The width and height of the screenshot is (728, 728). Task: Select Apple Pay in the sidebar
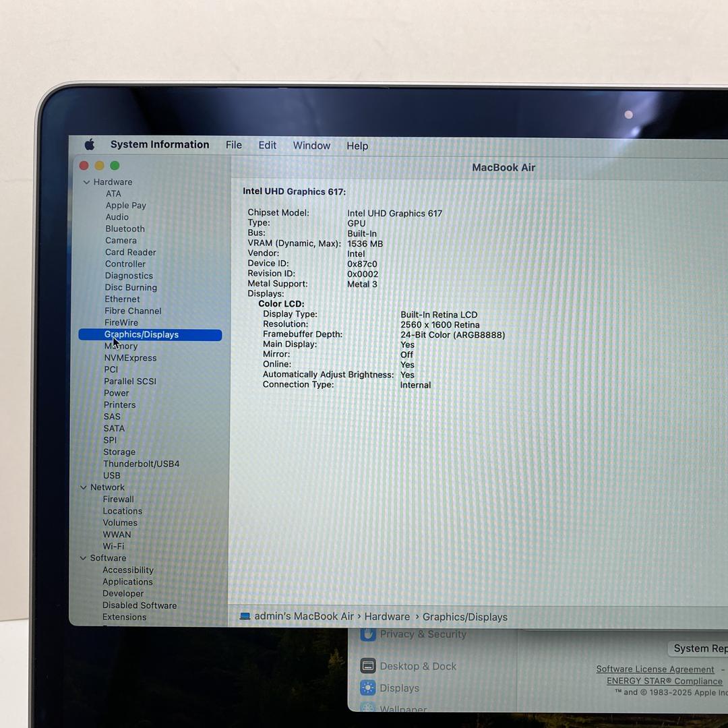126,205
